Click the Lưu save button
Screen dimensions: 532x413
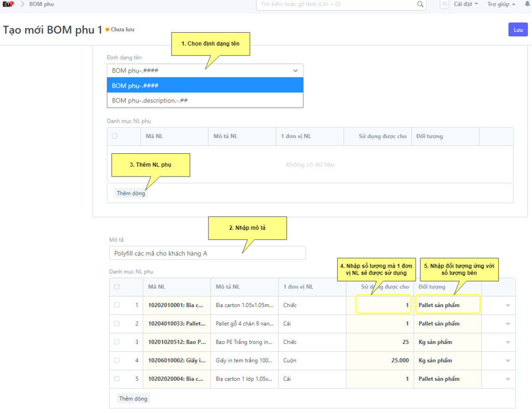click(517, 30)
